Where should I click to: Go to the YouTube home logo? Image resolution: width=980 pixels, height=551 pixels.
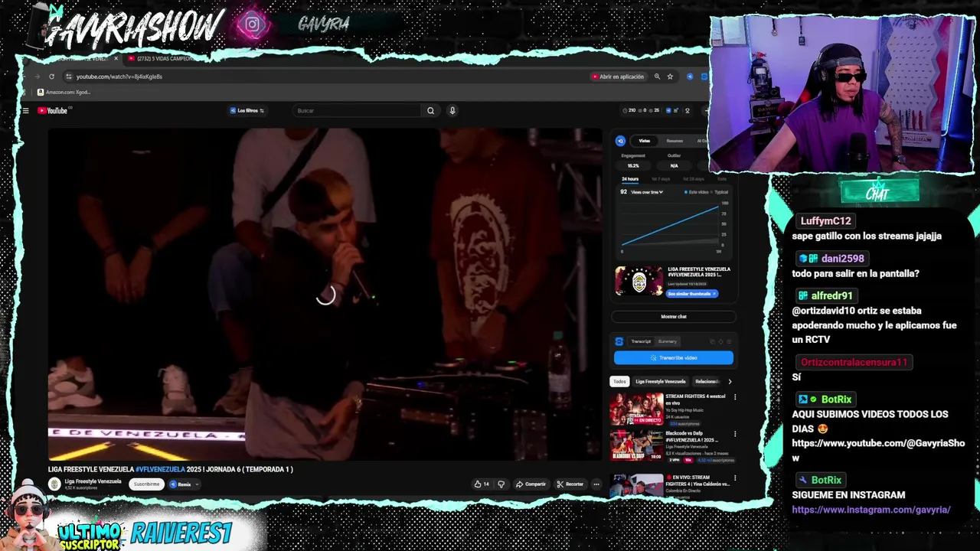53,111
